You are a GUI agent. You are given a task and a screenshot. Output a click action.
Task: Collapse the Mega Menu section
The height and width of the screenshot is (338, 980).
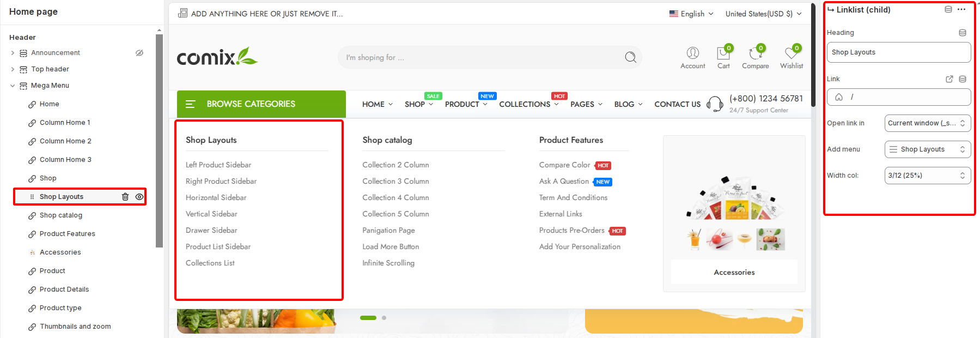pos(13,86)
